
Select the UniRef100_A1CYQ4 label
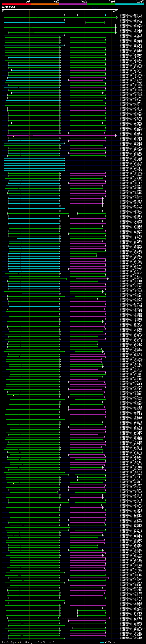tap(131, 221)
